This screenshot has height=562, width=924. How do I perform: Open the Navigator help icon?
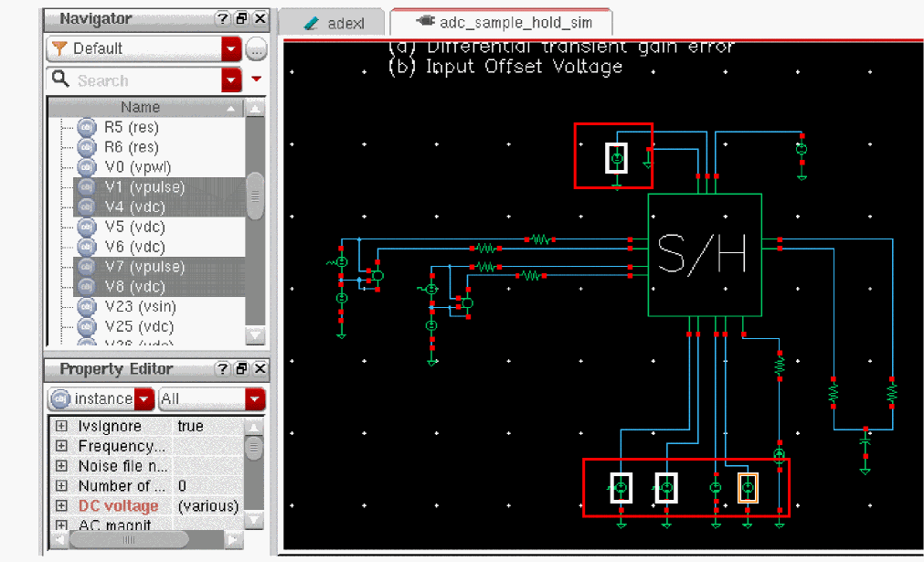222,18
